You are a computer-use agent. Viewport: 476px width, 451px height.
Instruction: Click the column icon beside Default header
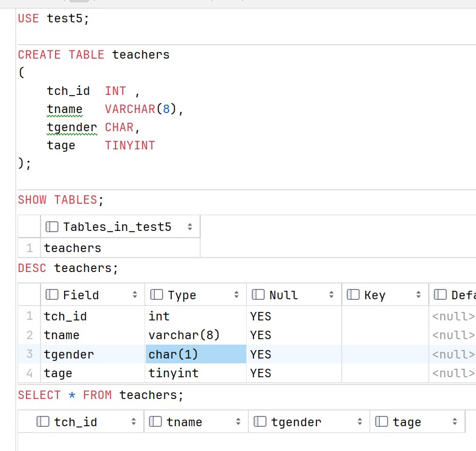[440, 294]
